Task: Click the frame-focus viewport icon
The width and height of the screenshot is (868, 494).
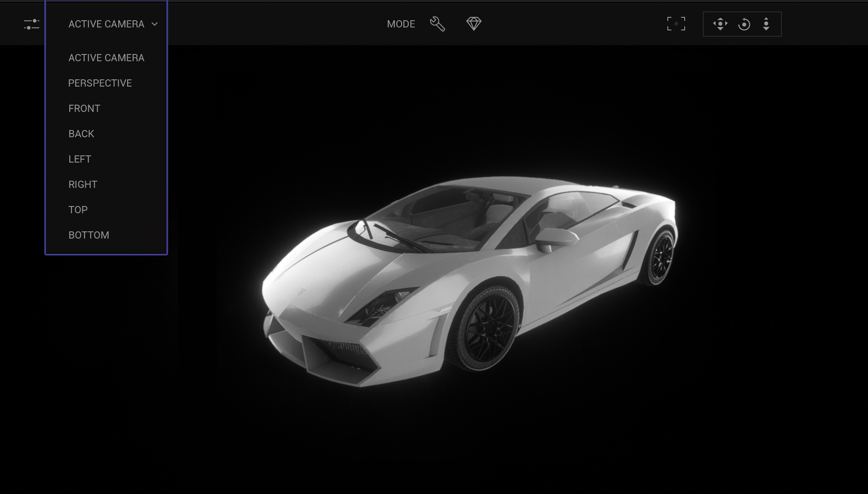Action: click(676, 24)
